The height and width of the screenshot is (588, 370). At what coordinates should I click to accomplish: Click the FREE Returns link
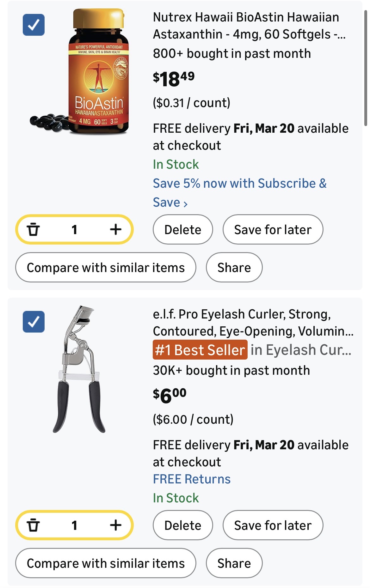(x=192, y=479)
